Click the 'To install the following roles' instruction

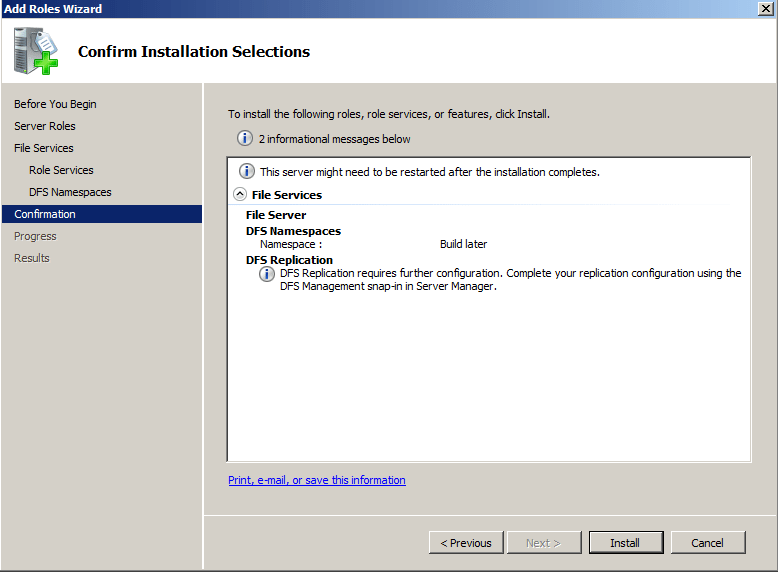(389, 114)
